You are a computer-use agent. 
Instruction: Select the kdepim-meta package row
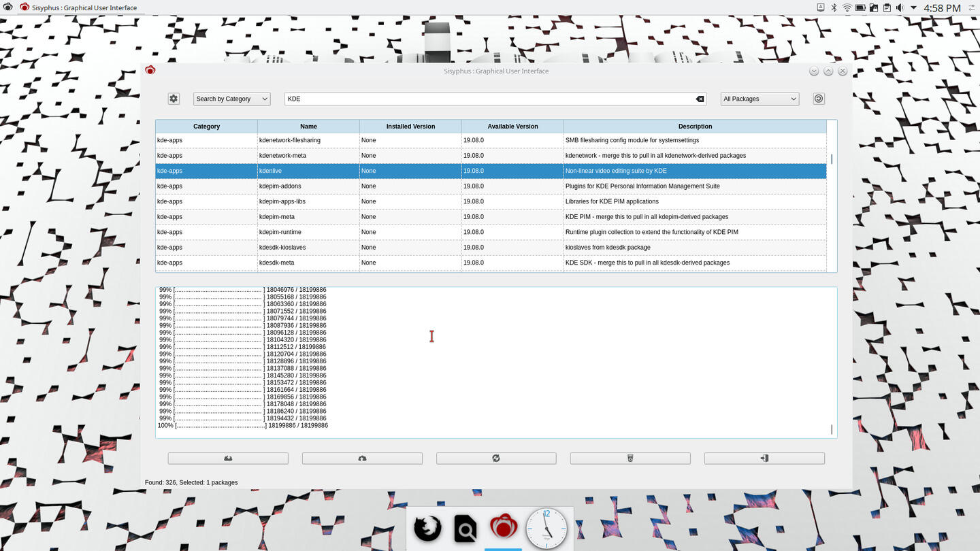pyautogui.click(x=491, y=216)
